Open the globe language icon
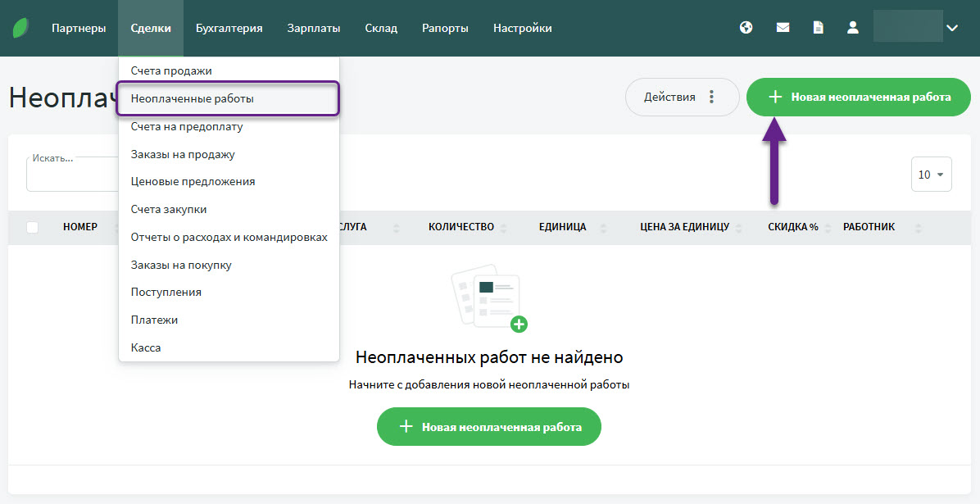This screenshot has width=980, height=504. 746,28
